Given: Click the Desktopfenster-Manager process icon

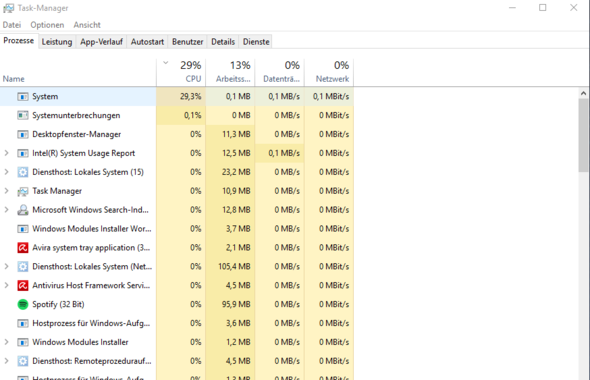Looking at the screenshot, I should tap(23, 134).
